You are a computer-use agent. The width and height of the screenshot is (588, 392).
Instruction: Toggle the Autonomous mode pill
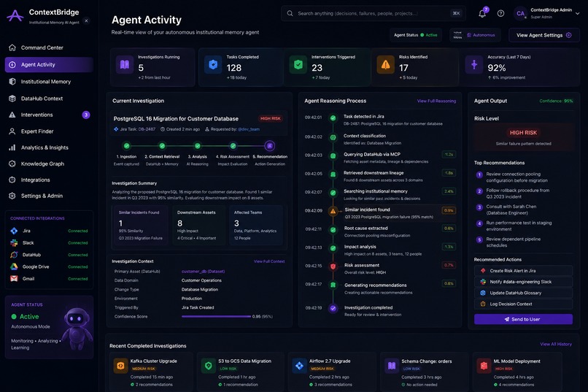pos(475,35)
